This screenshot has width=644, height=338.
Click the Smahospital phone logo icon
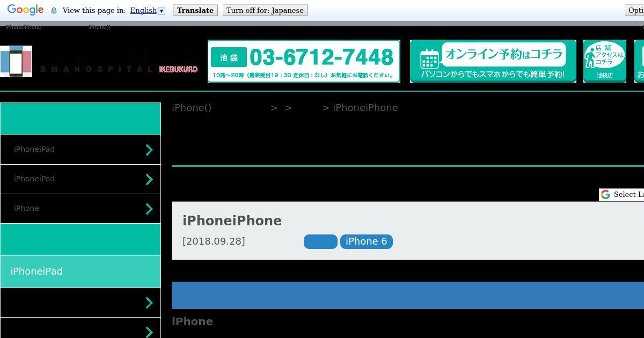pos(16,61)
